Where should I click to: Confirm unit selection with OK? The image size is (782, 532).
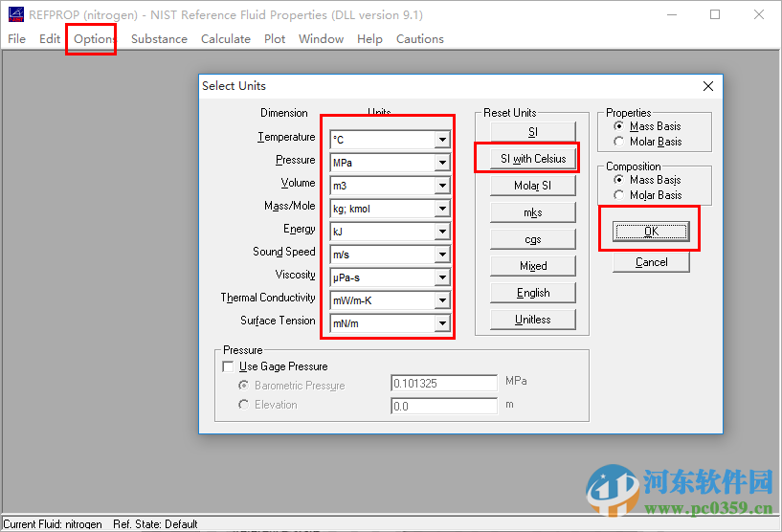pos(651,232)
